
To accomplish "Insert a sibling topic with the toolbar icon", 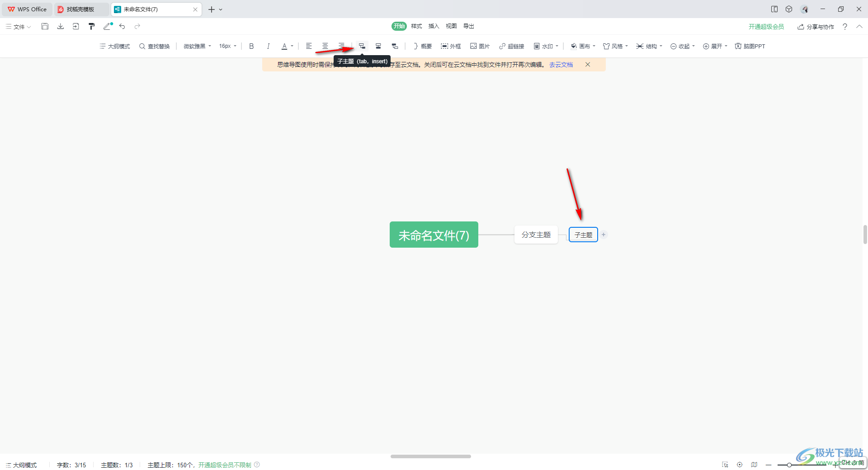I will (378, 46).
